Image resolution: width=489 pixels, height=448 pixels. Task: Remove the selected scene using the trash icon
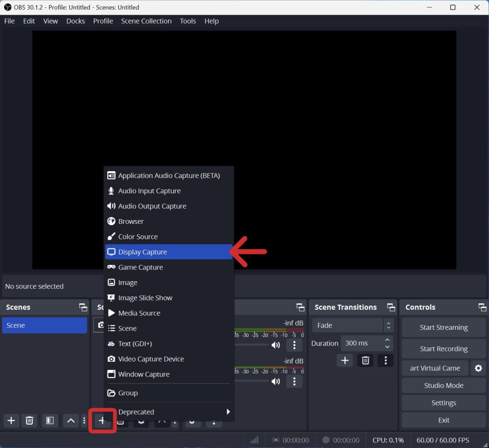(x=29, y=421)
